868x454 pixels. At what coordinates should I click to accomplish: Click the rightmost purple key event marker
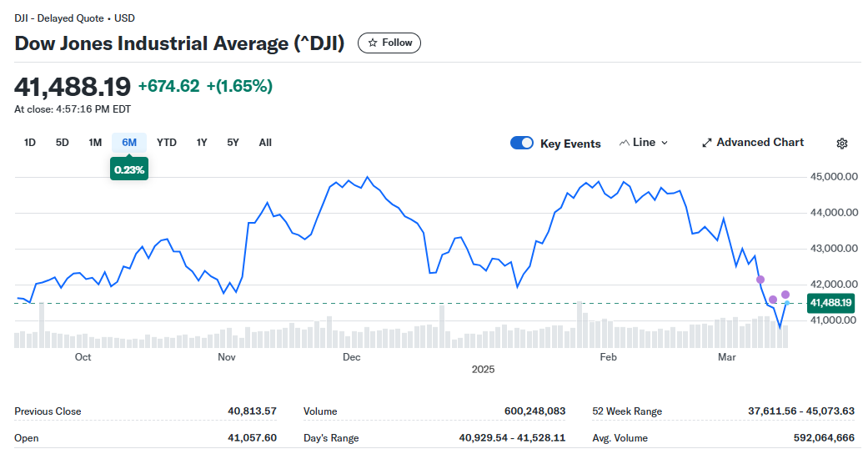click(x=785, y=295)
